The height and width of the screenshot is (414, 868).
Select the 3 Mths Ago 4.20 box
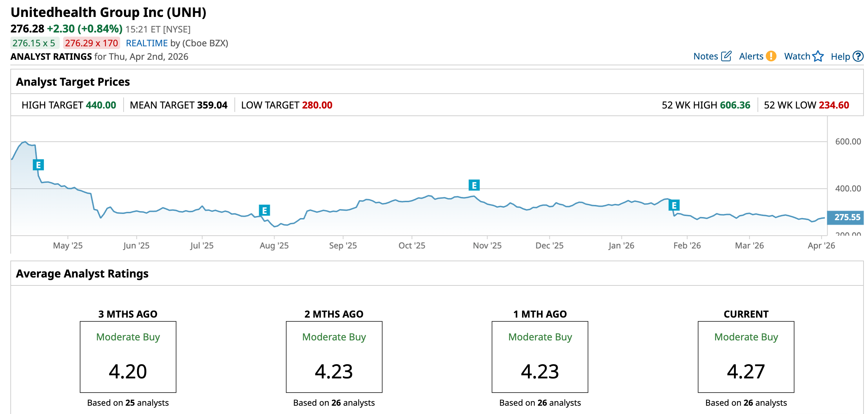(x=128, y=357)
